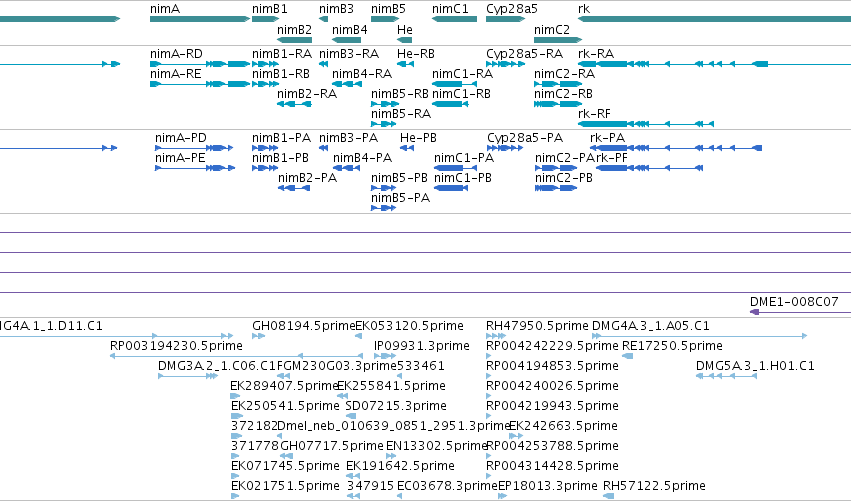
Task: Select cDNA DMG5A3_1.H01.C1
Action: pos(726,376)
